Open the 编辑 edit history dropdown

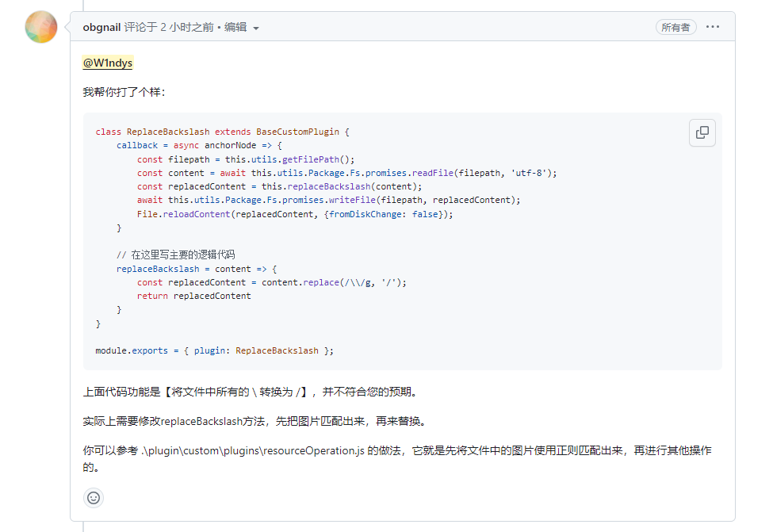[x=236, y=27]
